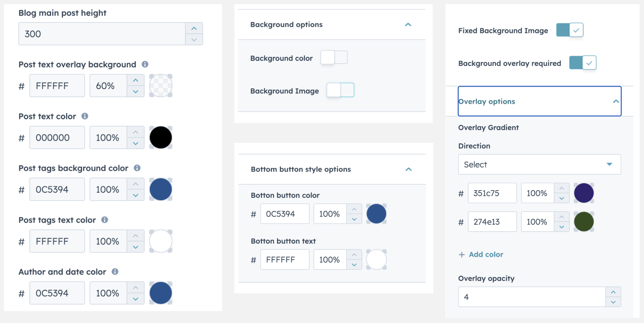Collapse the Bottom button style options section
This screenshot has width=644, height=323.
tap(408, 170)
